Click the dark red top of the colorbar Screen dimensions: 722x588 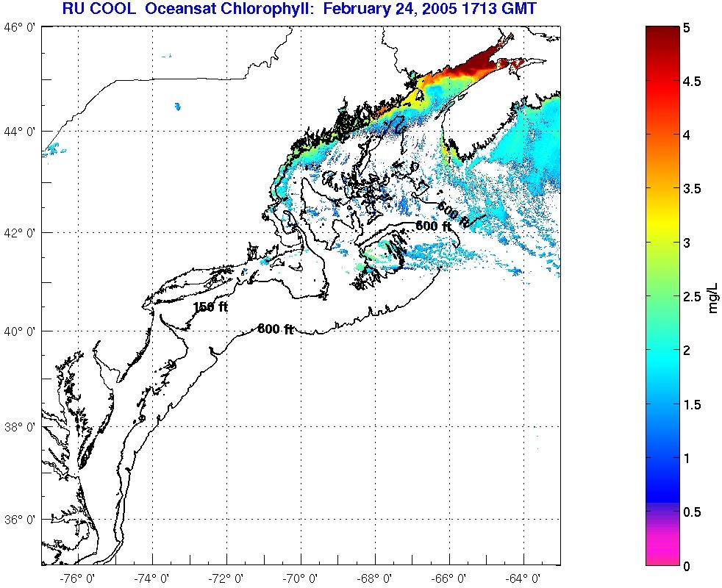point(662,37)
